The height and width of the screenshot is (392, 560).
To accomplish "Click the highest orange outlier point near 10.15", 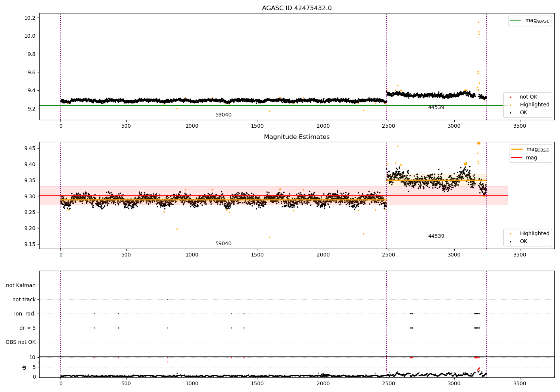I will (478, 22).
